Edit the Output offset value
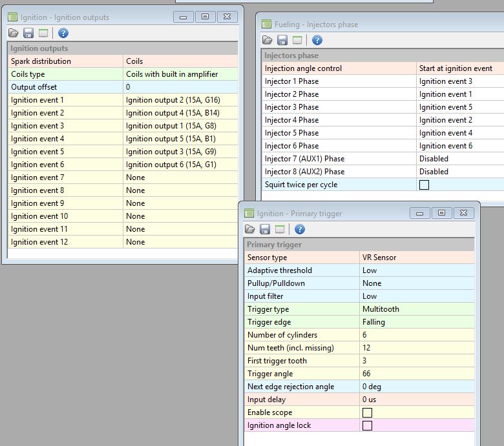The image size is (504, 446). (180, 87)
